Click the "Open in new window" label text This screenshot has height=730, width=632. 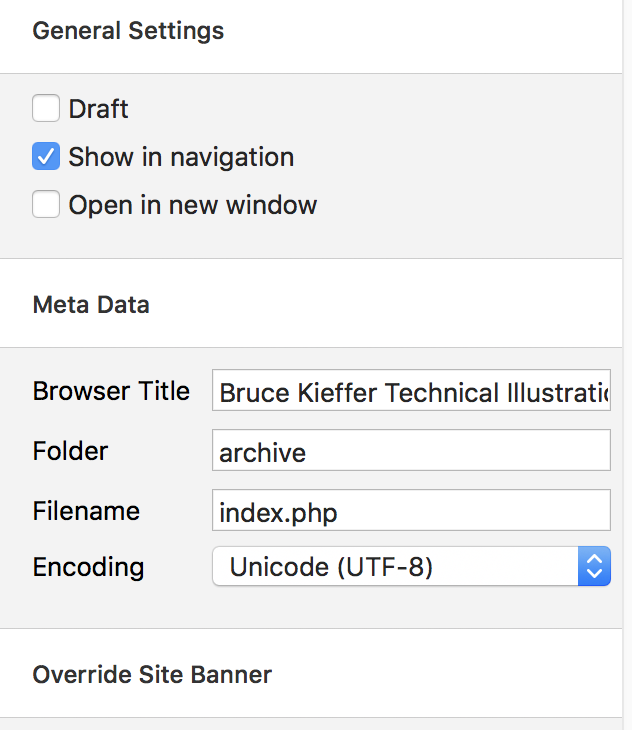pyautogui.click(x=192, y=205)
